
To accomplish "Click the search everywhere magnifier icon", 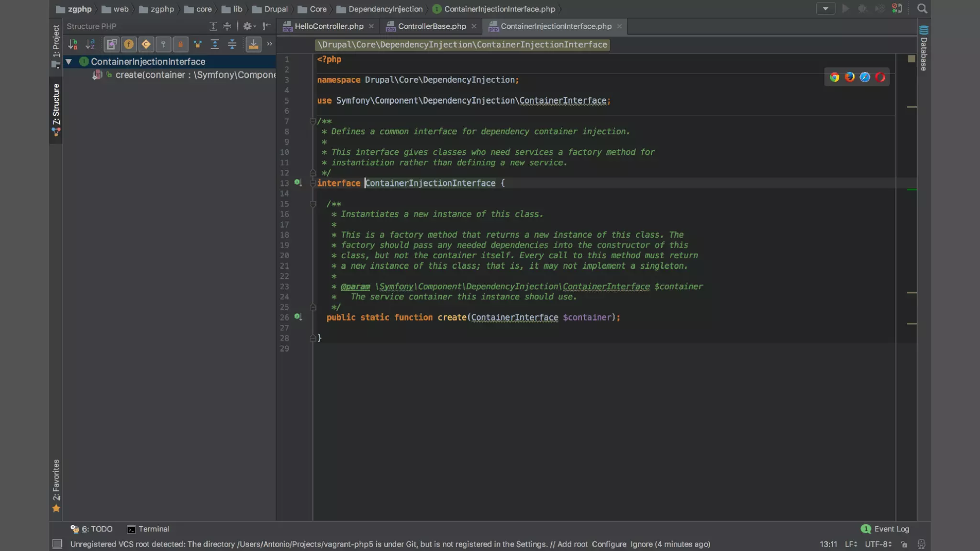I will click(922, 9).
